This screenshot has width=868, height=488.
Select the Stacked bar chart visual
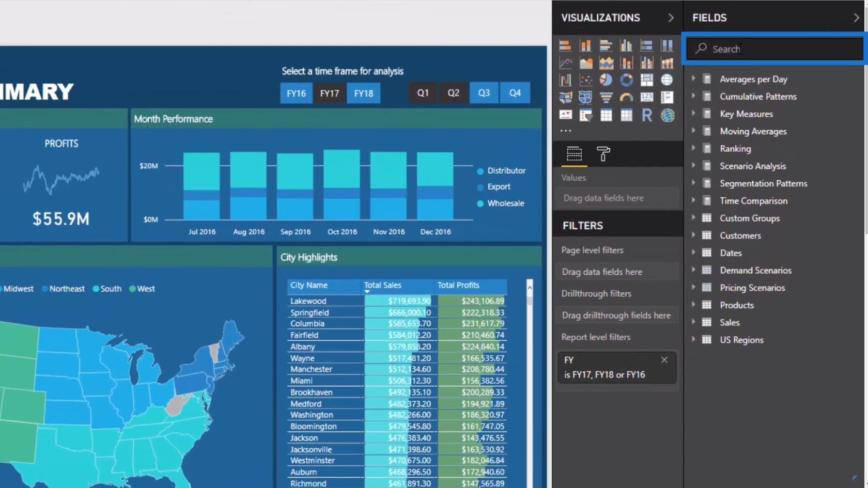point(565,45)
